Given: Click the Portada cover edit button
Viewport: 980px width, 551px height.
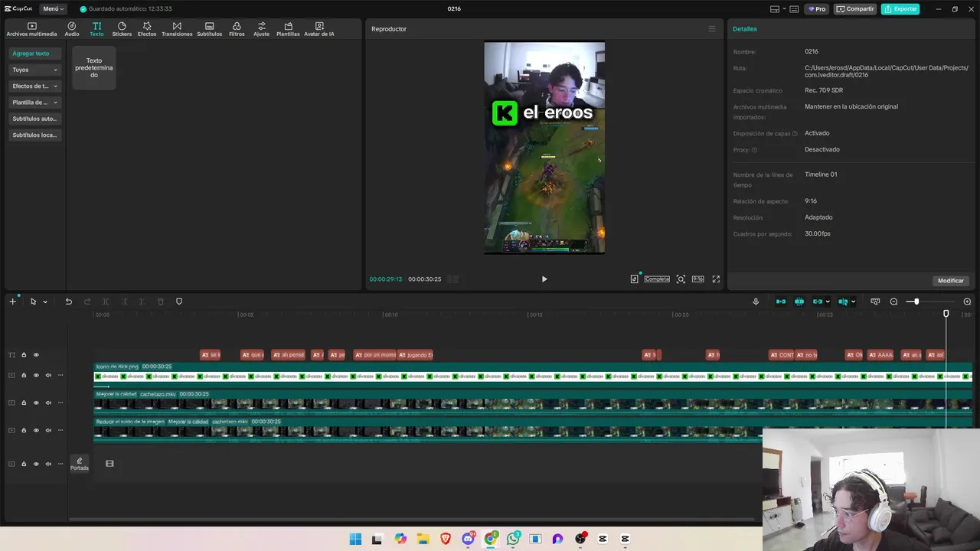Looking at the screenshot, I should tap(80, 464).
